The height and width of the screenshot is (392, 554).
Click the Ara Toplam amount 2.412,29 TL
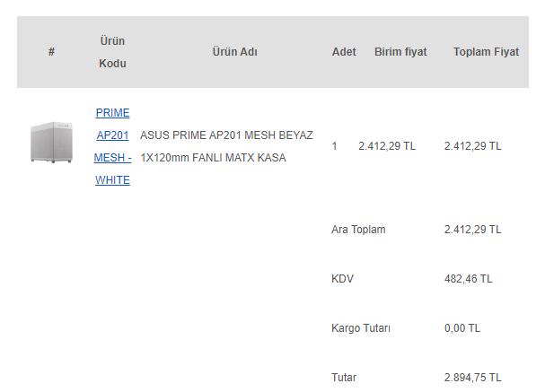[472, 230]
